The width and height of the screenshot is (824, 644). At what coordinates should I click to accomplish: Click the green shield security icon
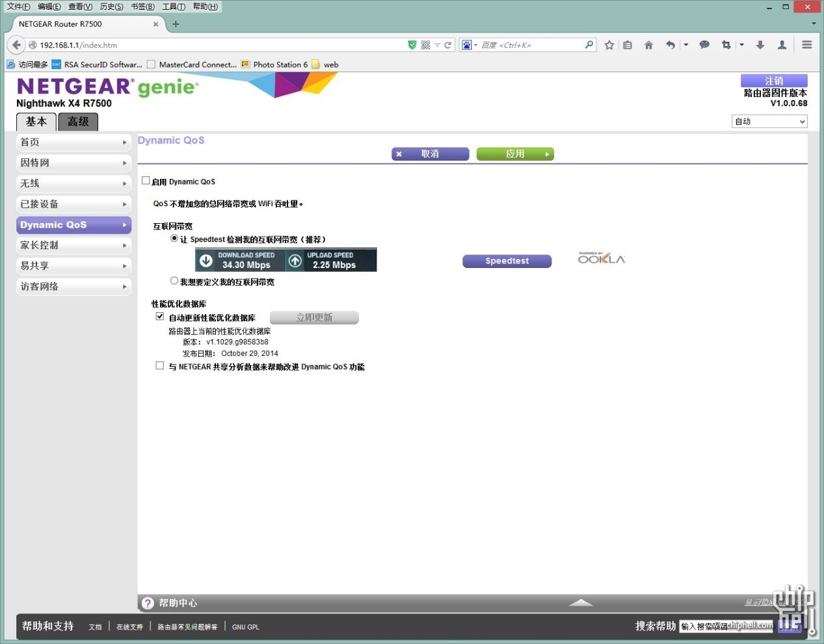pos(412,45)
